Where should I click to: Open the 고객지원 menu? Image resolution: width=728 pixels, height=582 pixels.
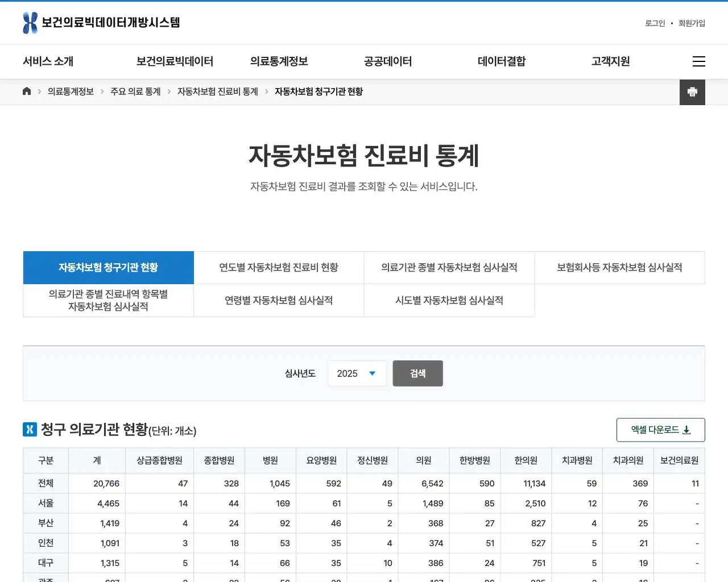point(611,61)
